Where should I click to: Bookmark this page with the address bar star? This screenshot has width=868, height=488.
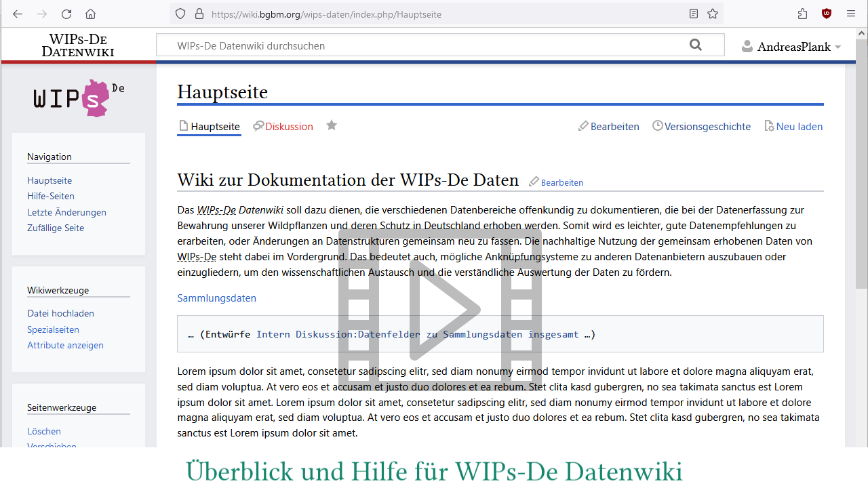point(713,14)
